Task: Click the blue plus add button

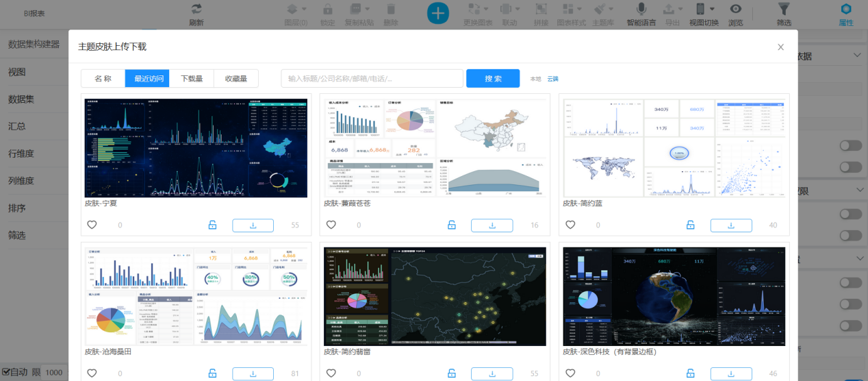Action: (x=438, y=13)
